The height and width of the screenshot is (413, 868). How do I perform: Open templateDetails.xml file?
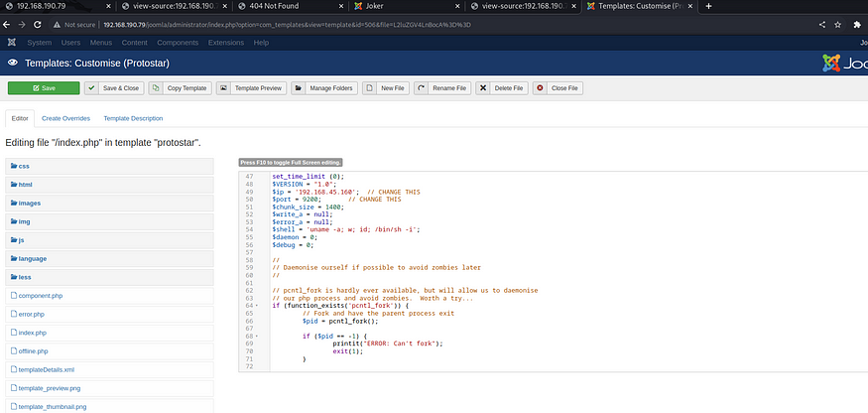[109, 370]
